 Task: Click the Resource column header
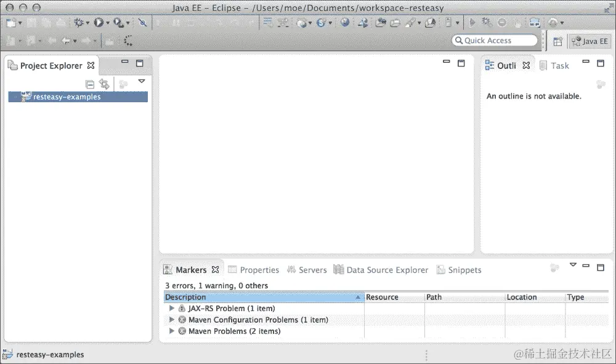pyautogui.click(x=394, y=297)
